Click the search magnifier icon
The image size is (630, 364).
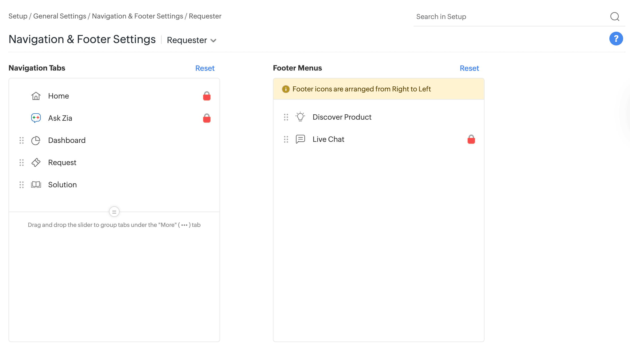[x=615, y=17]
